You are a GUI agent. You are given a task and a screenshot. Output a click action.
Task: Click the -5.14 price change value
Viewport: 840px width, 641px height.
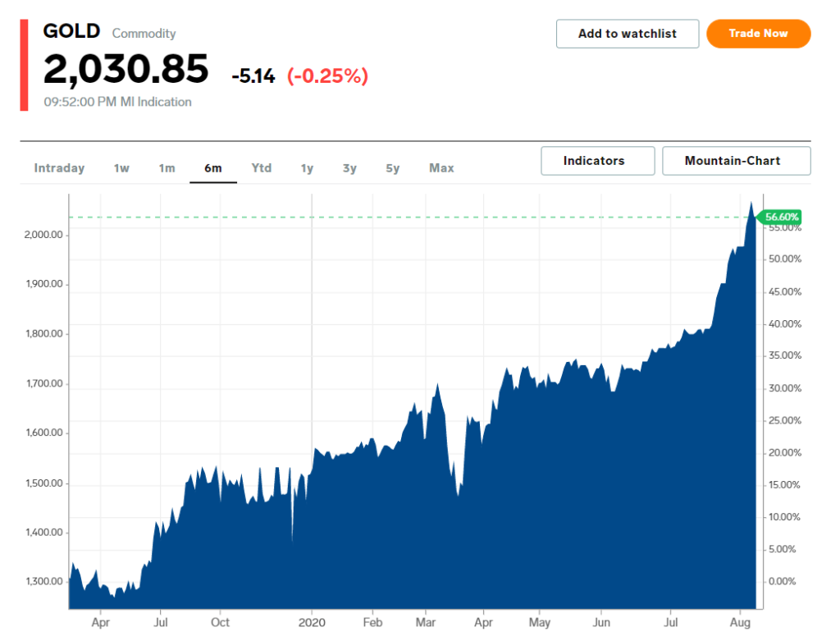[253, 76]
